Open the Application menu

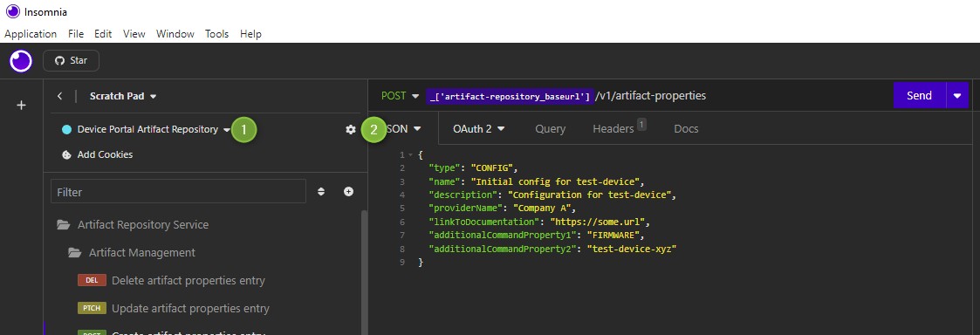point(31,34)
